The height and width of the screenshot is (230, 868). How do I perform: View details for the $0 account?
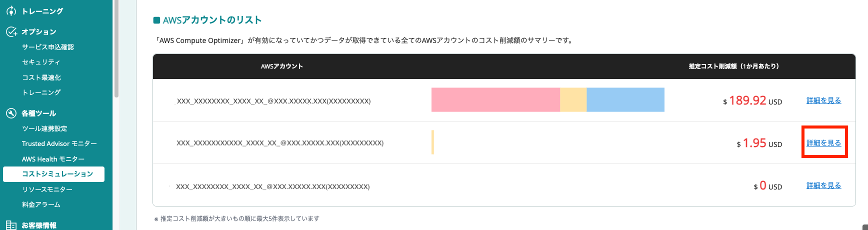823,185
